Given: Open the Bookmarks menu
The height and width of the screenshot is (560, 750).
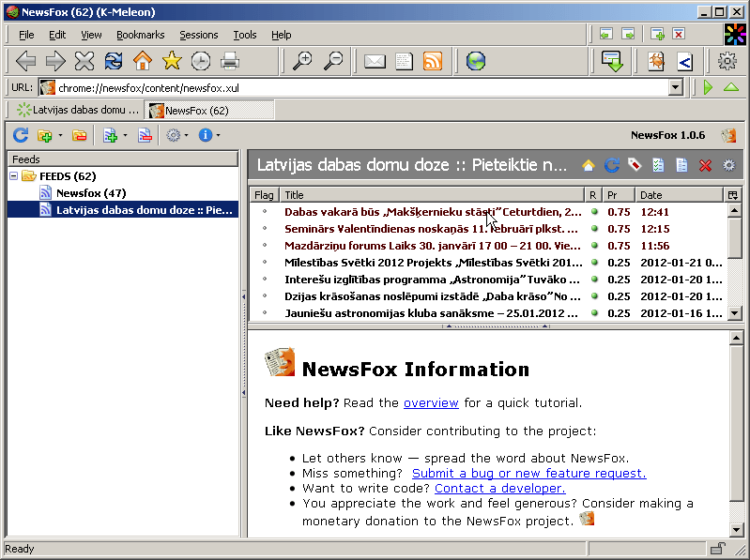Looking at the screenshot, I should click(x=140, y=35).
